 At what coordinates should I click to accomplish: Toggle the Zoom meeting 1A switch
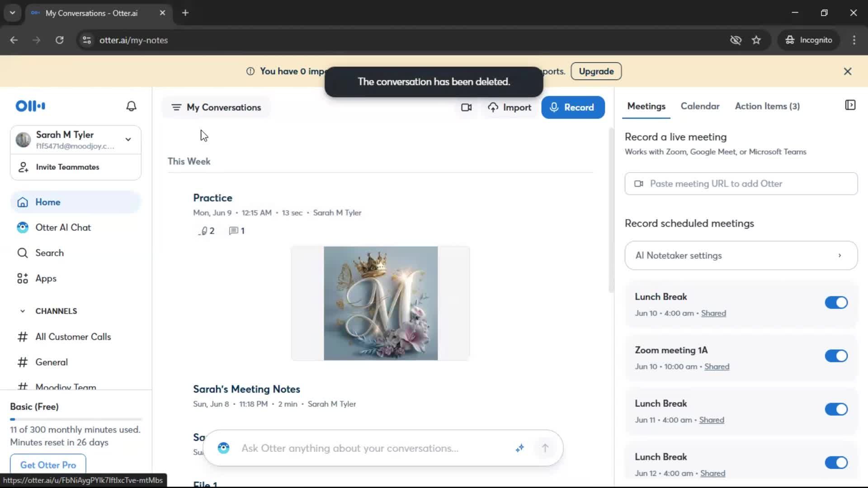point(836,356)
